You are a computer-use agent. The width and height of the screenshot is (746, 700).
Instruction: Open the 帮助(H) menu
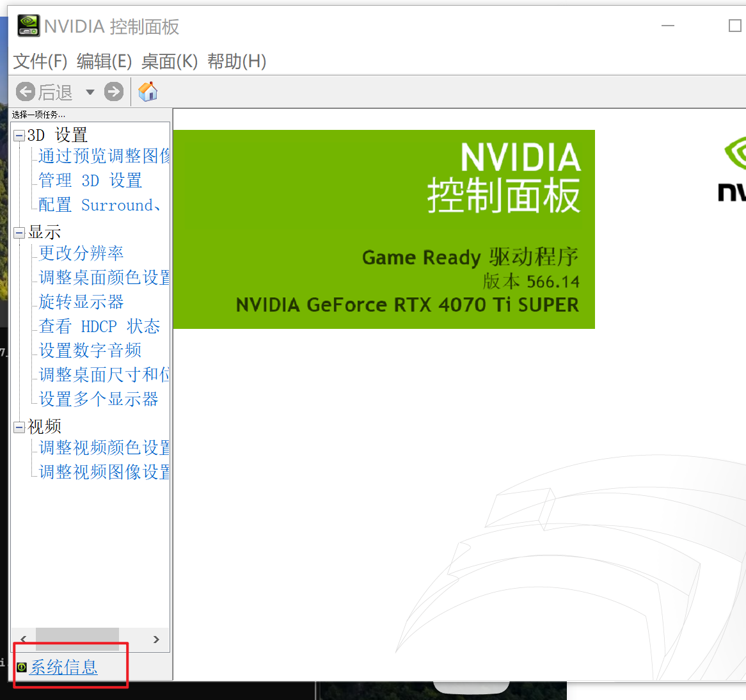click(x=237, y=61)
